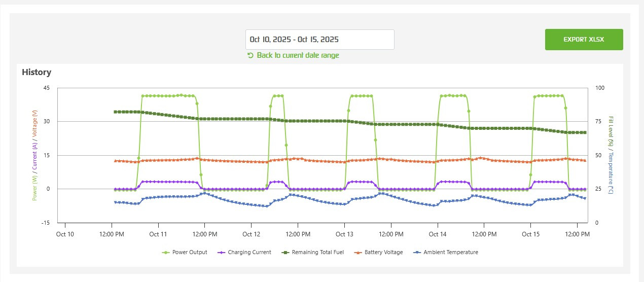Click the -15 value on left axis

click(45, 223)
